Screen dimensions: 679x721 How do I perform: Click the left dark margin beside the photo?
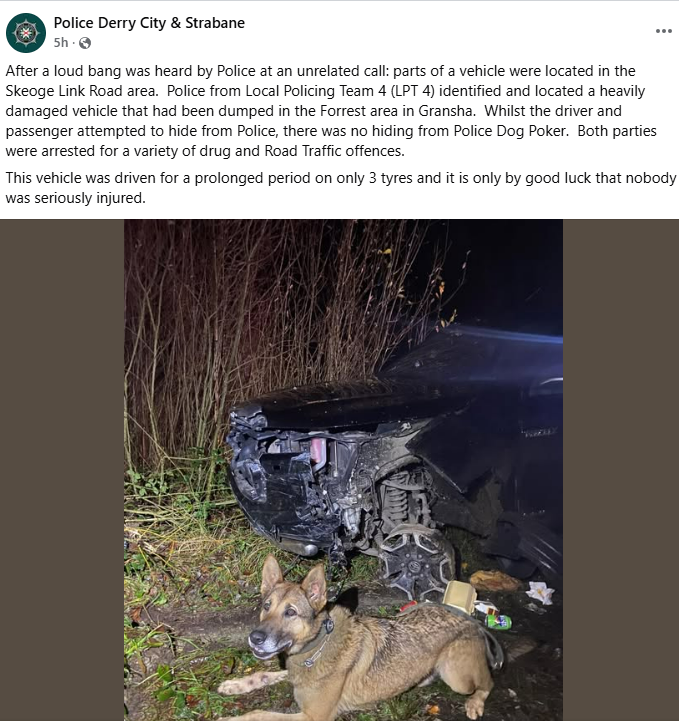coord(62,470)
